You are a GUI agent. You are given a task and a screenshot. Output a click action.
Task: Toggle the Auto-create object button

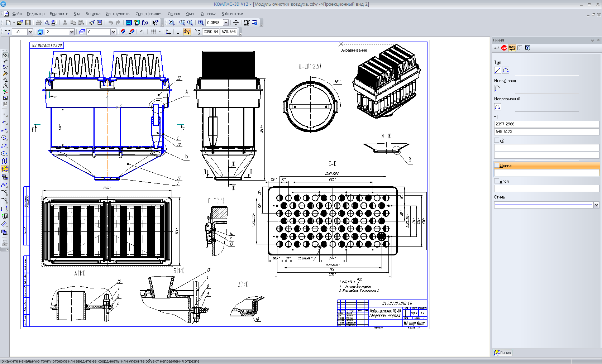pos(512,48)
